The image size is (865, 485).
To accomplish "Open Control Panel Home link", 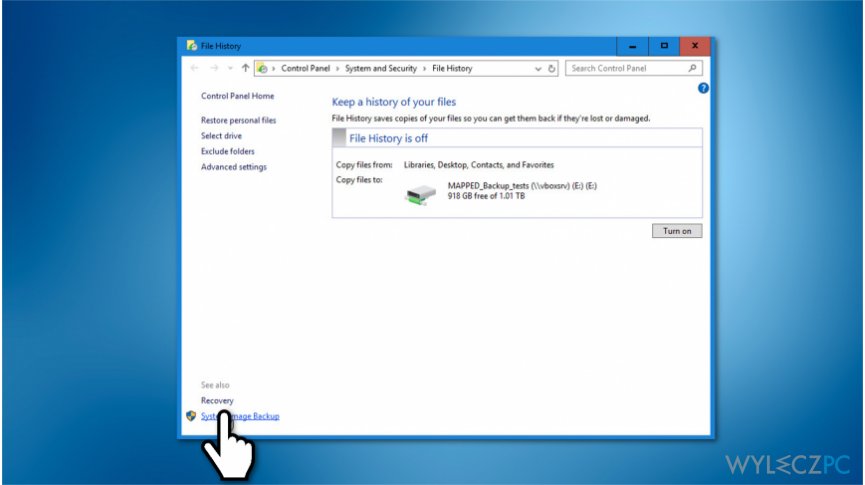I will (237, 96).
